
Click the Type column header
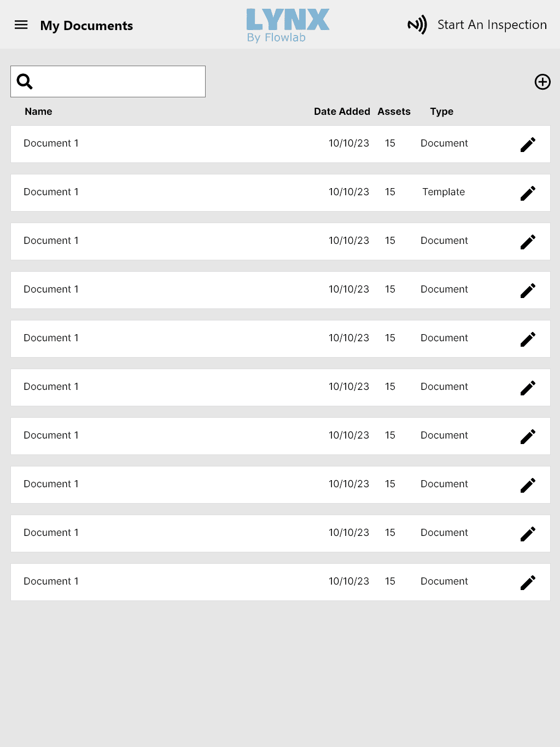[x=441, y=112]
